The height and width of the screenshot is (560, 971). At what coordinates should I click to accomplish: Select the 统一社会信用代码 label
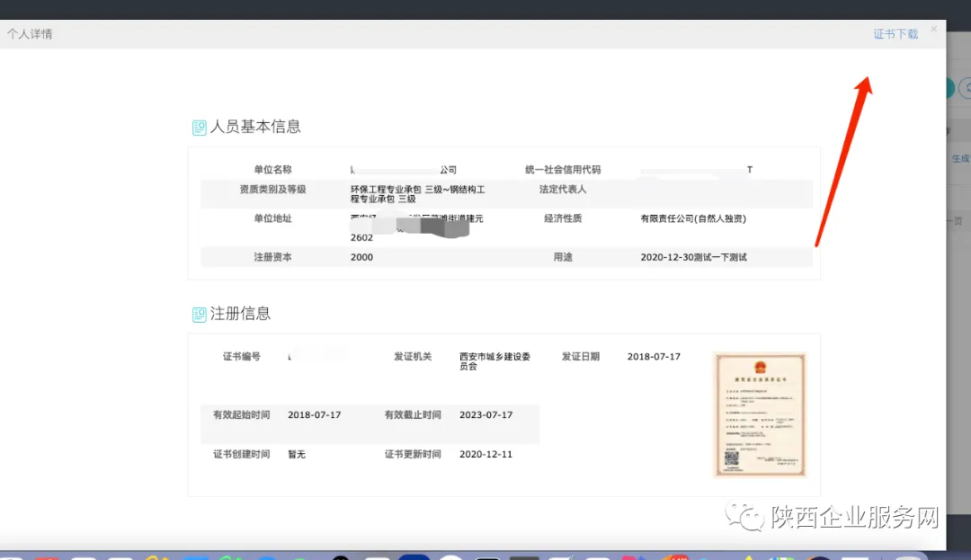(563, 170)
